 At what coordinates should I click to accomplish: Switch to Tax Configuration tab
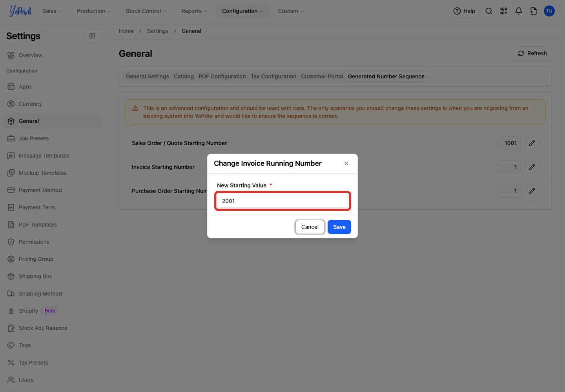point(273,76)
